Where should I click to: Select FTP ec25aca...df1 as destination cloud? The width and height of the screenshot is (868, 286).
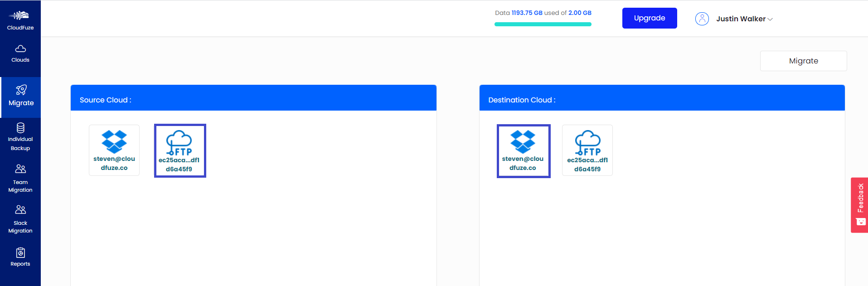[x=587, y=150]
